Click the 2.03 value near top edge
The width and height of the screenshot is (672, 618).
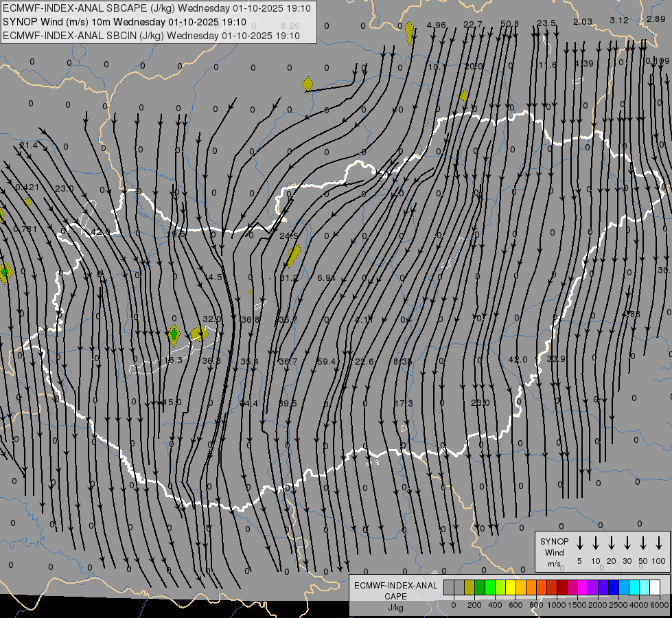point(583,21)
